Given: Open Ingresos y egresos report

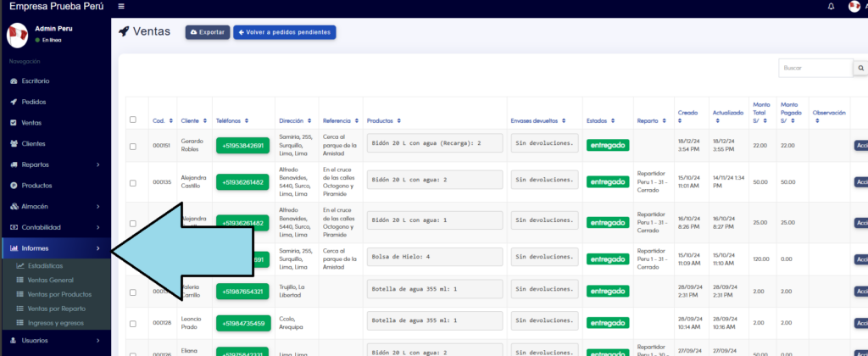Looking at the screenshot, I should pos(55,323).
